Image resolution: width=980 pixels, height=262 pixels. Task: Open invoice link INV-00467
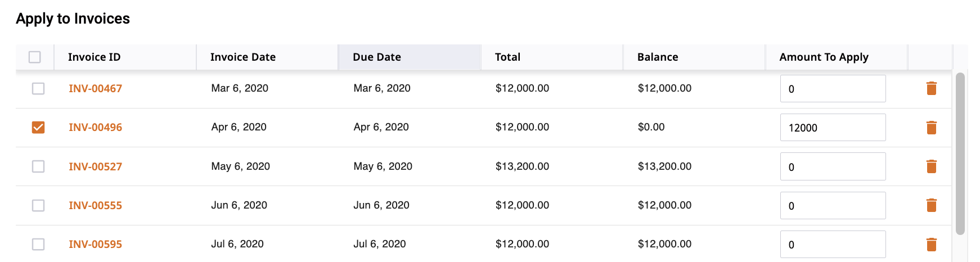coord(95,88)
